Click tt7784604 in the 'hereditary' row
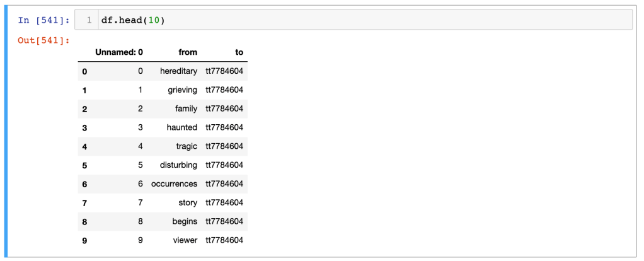The height and width of the screenshot is (261, 644). (224, 71)
